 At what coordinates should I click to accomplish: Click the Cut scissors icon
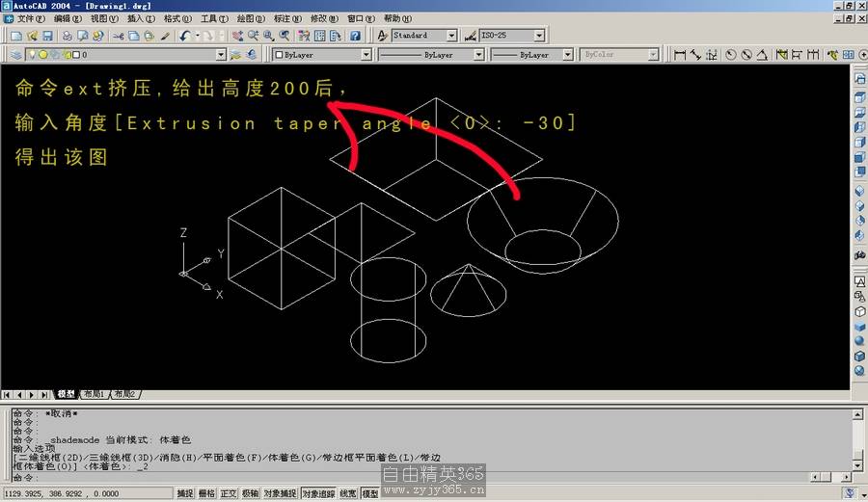[x=119, y=36]
